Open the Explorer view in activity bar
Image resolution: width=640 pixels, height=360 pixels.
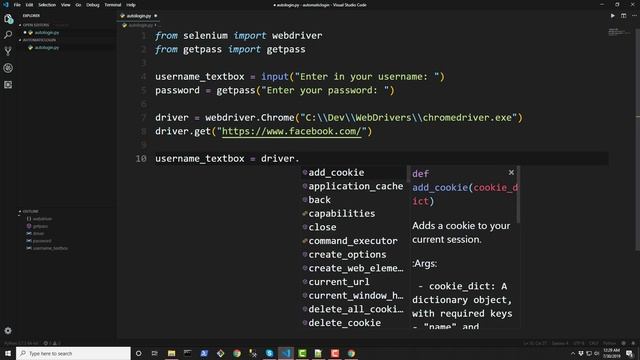(8, 19)
